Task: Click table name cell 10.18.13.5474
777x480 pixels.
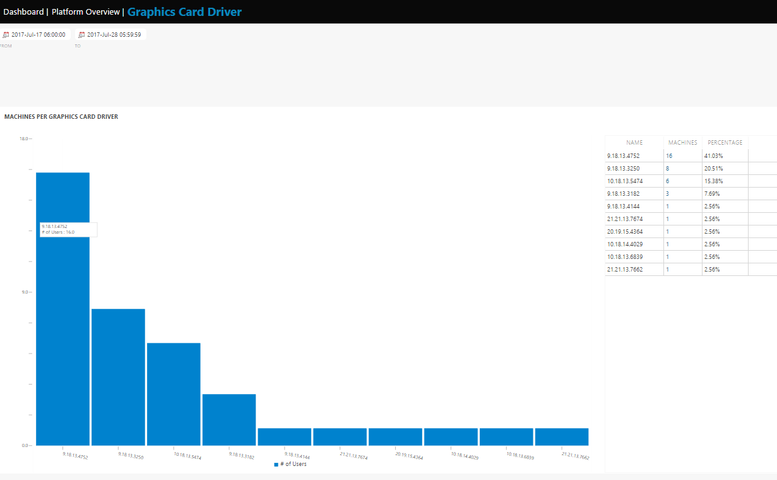Action: click(x=625, y=181)
